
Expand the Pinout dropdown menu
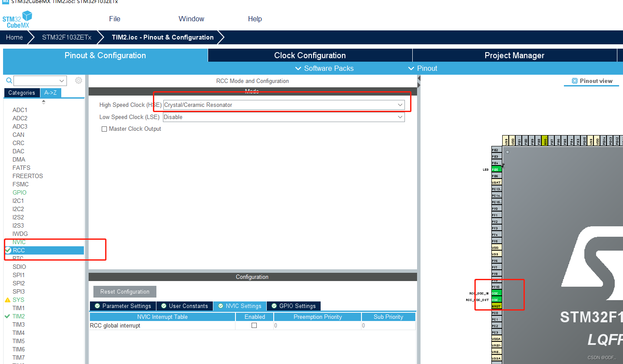[423, 68]
